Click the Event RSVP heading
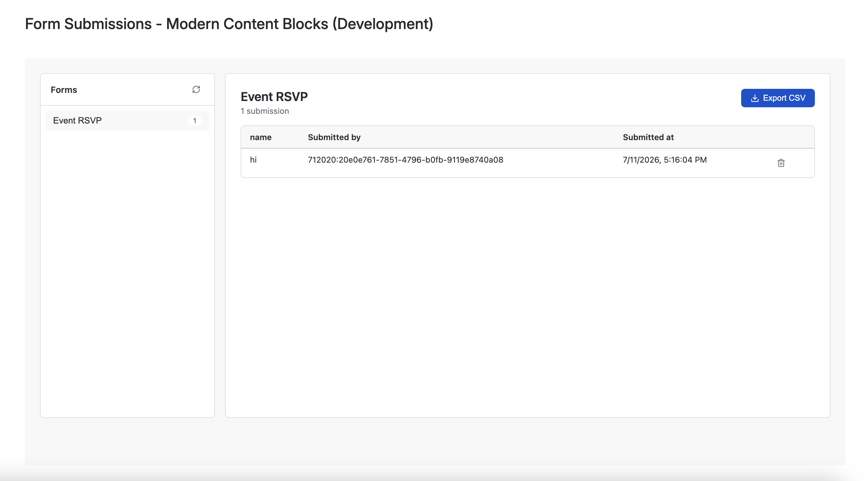 [274, 97]
